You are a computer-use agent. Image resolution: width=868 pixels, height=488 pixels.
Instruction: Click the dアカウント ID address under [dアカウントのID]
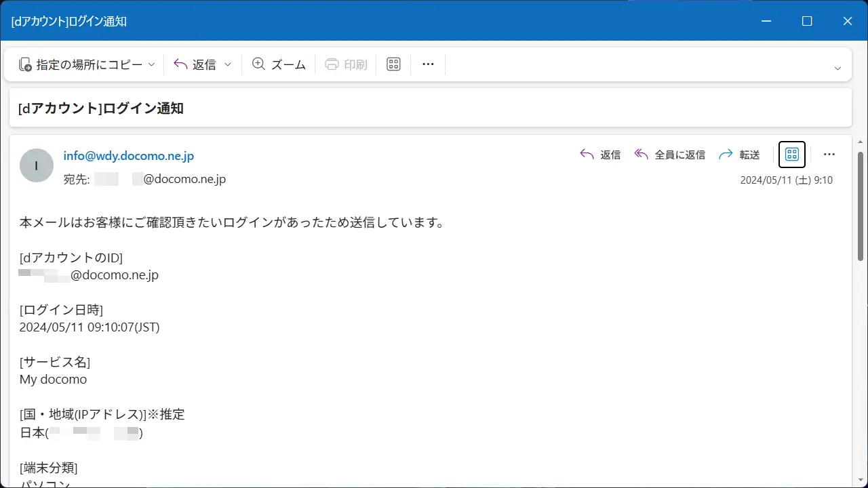coord(89,275)
